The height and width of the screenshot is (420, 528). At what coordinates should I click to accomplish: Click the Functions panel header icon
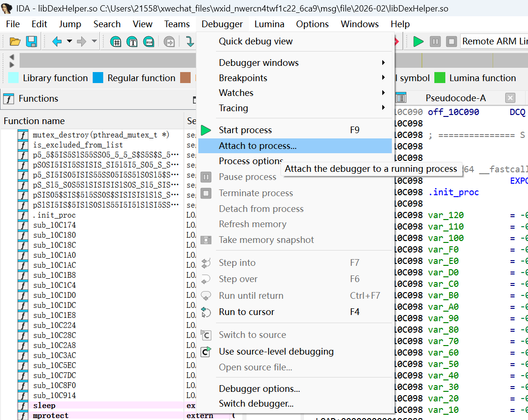click(x=9, y=99)
